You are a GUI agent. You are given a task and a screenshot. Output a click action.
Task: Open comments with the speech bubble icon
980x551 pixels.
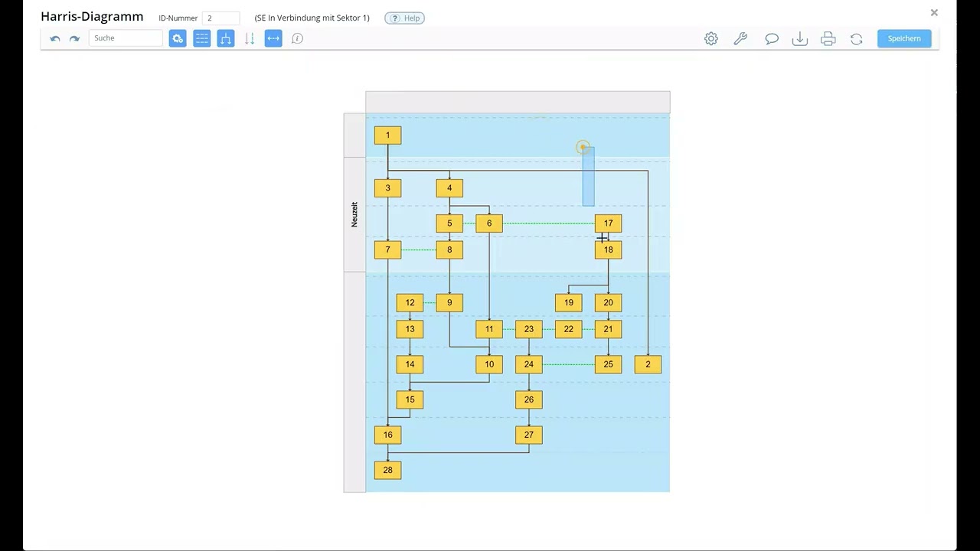(x=772, y=38)
